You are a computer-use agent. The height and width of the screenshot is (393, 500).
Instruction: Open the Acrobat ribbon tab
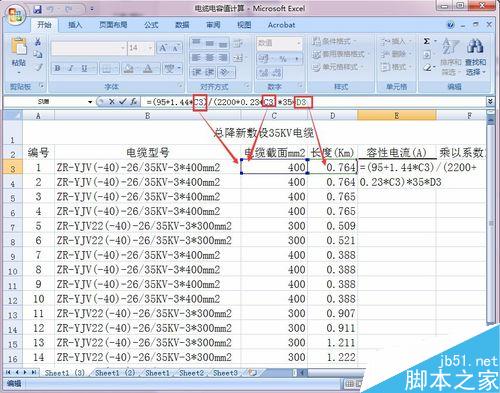(x=281, y=25)
